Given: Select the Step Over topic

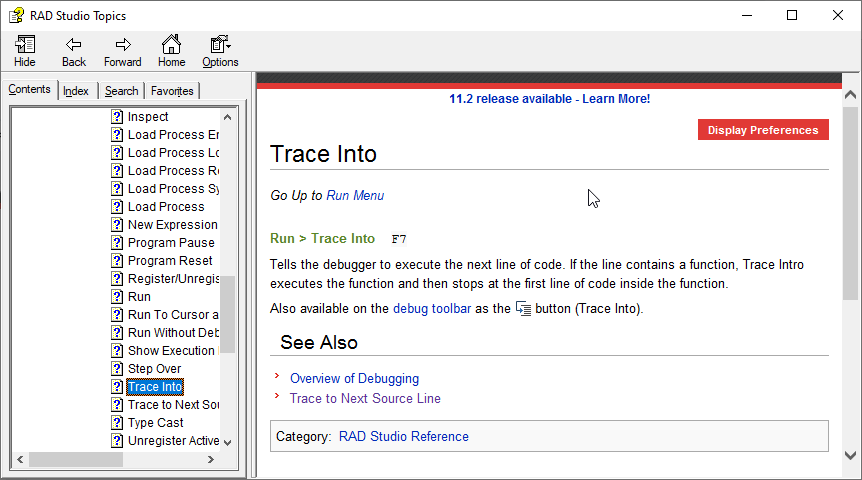Looking at the screenshot, I should (x=154, y=368).
